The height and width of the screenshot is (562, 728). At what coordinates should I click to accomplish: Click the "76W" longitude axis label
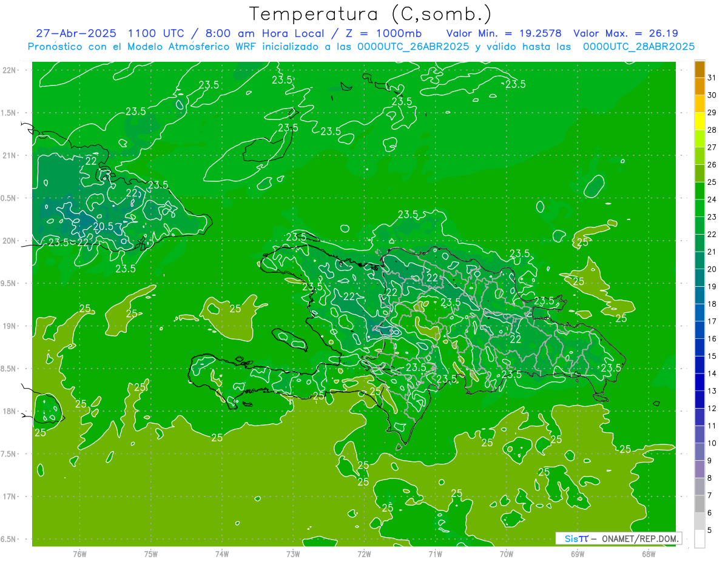(x=79, y=554)
